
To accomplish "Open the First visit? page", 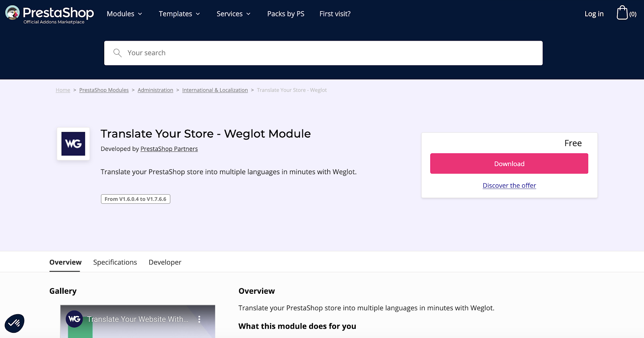I will pyautogui.click(x=335, y=14).
